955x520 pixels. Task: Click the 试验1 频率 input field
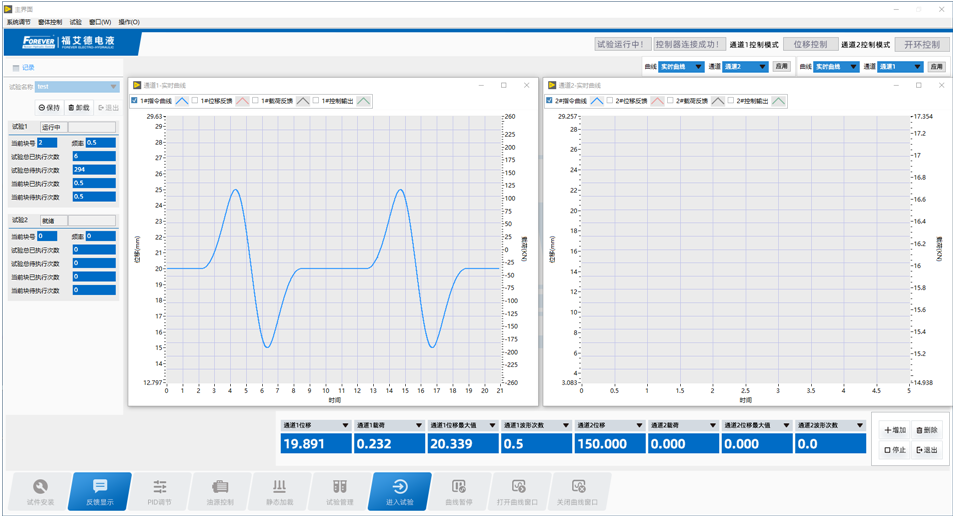(x=100, y=143)
